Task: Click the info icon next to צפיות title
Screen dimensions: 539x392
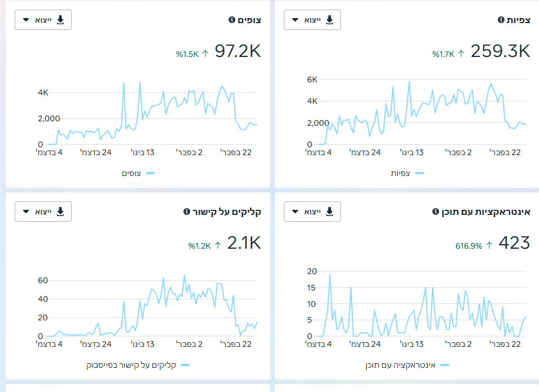Action: 501,20
